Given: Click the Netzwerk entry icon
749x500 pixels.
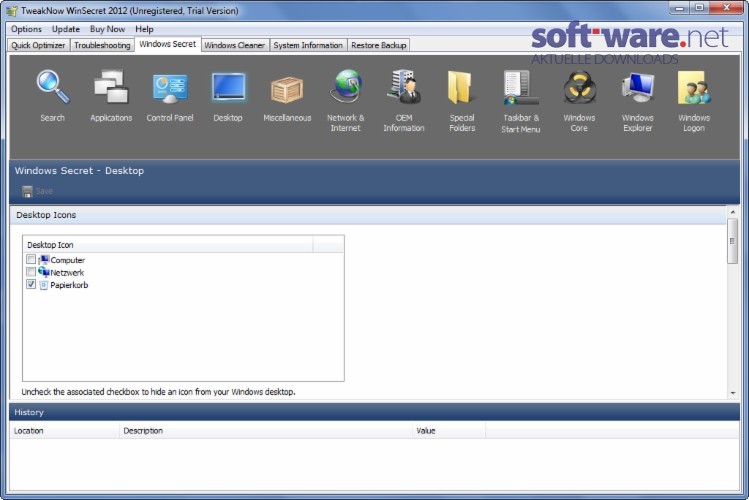Looking at the screenshot, I should tap(43, 272).
